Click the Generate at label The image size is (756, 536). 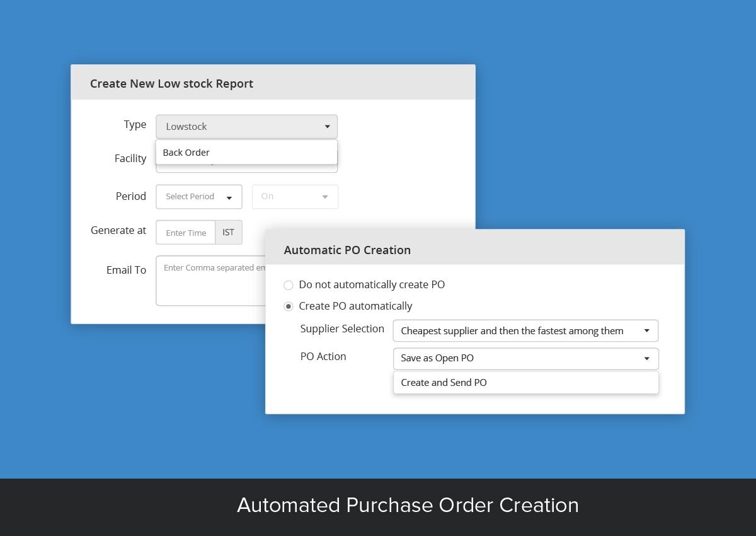[118, 230]
